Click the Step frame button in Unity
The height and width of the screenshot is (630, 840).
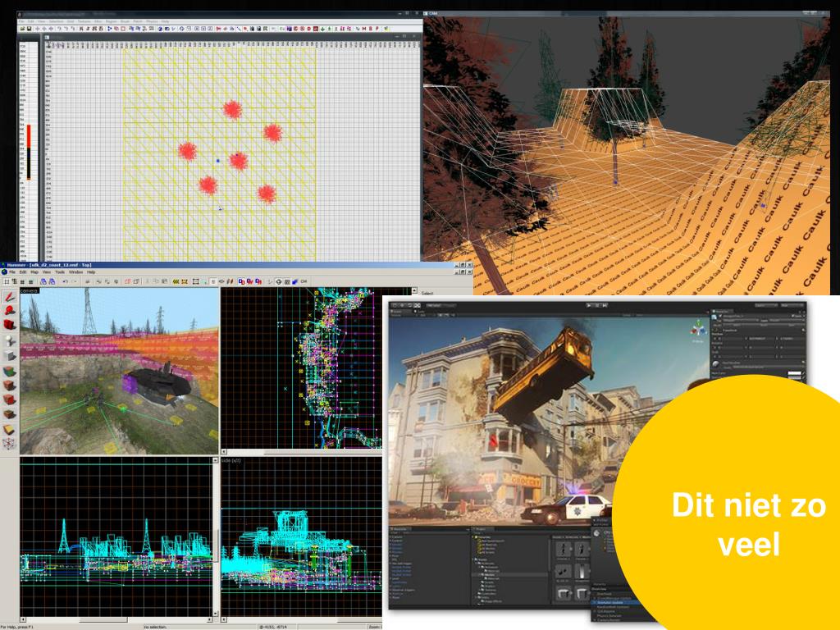[x=605, y=305]
